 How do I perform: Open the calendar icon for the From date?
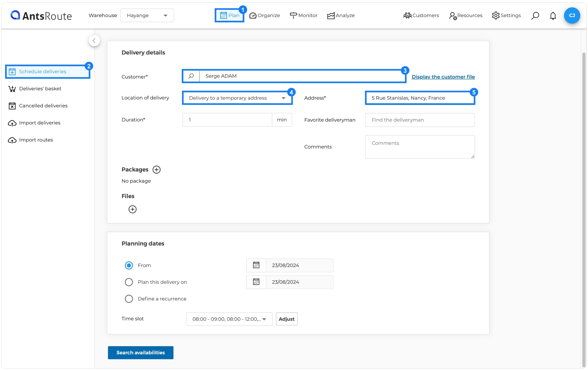point(256,265)
